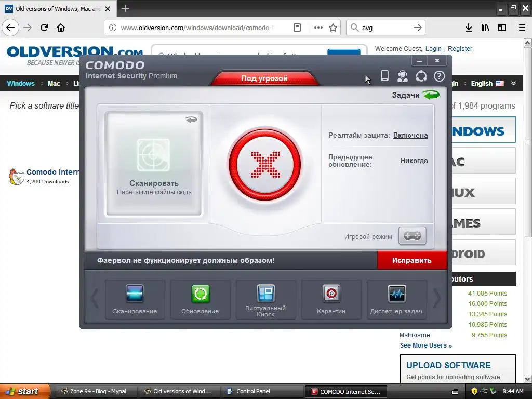The image size is (532, 399).
Task: Open Виртуальный Киоск virtual kiosk
Action: pos(265,299)
